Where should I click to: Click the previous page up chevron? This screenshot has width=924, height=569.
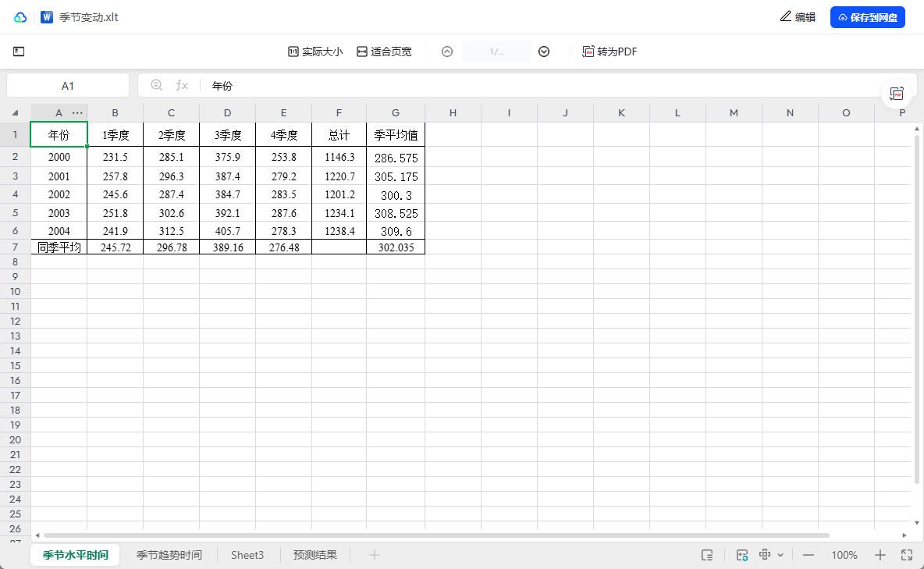coord(446,52)
